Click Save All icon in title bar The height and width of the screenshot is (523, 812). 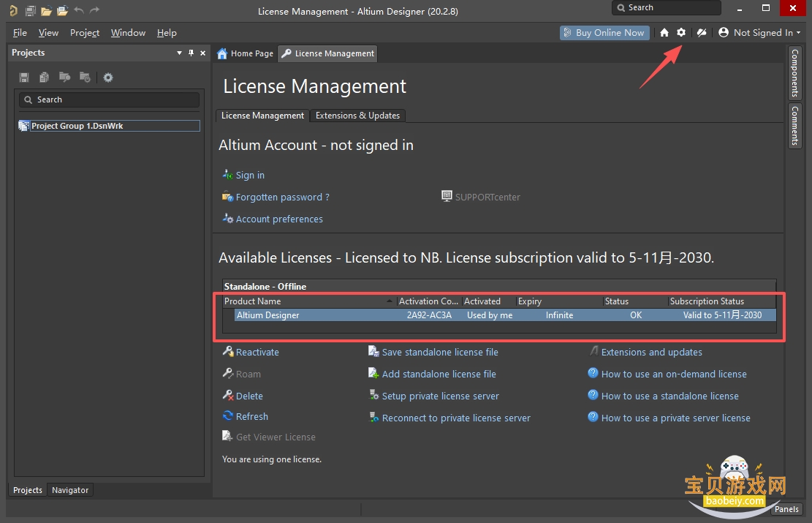[x=31, y=10]
